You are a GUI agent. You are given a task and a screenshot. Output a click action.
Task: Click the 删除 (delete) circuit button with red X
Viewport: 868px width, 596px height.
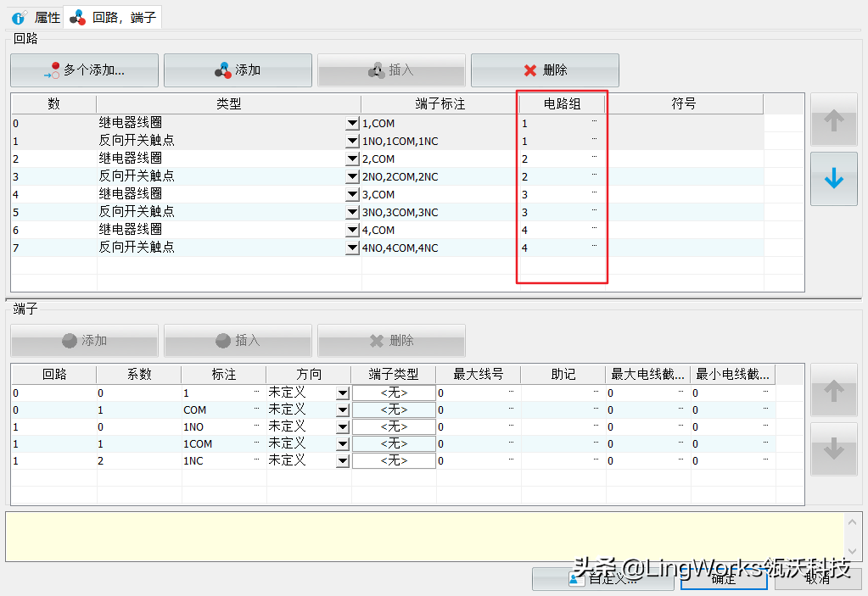545,70
